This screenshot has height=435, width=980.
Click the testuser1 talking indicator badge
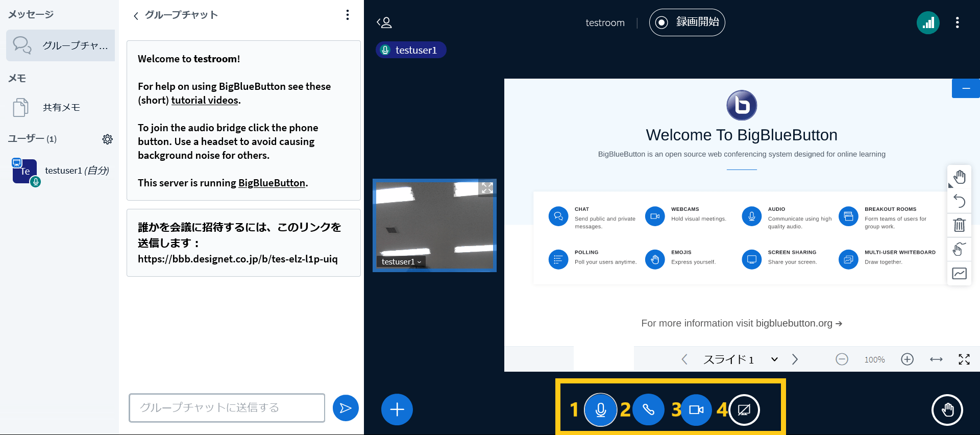point(411,50)
